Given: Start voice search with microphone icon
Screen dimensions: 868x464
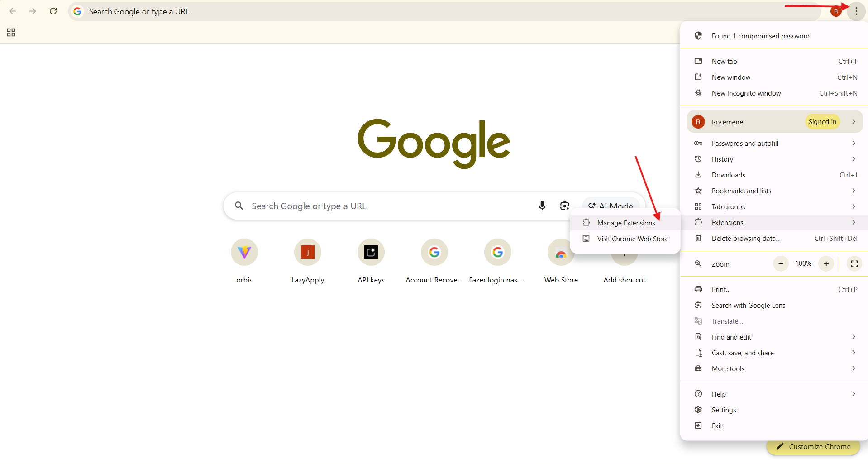Looking at the screenshot, I should pos(542,206).
